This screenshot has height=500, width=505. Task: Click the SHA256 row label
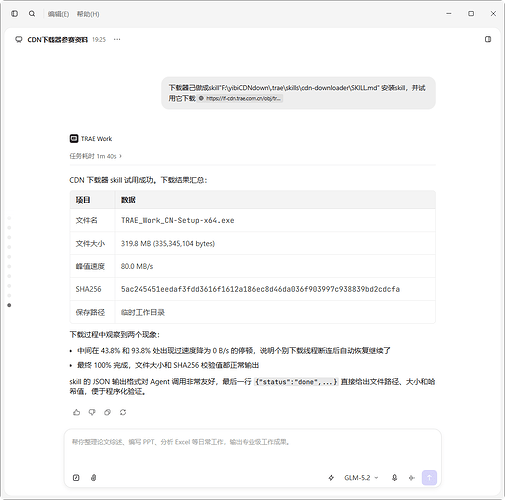[88, 289]
